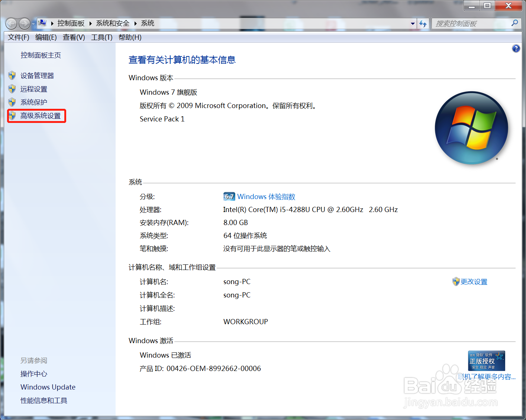Open 联机了解更多内容 link
Viewport: 526px width, 420px height.
click(487, 377)
